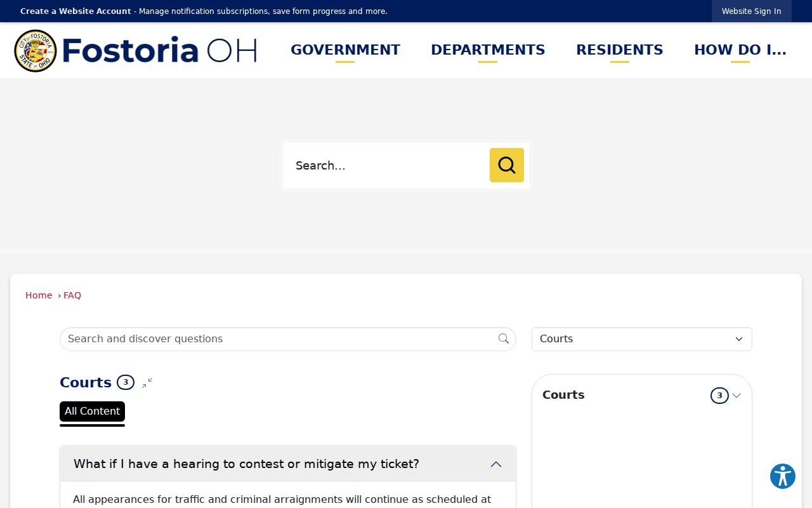Image resolution: width=812 pixels, height=508 pixels.
Task: Click the FAQ breadcrumb link
Action: [x=72, y=295]
